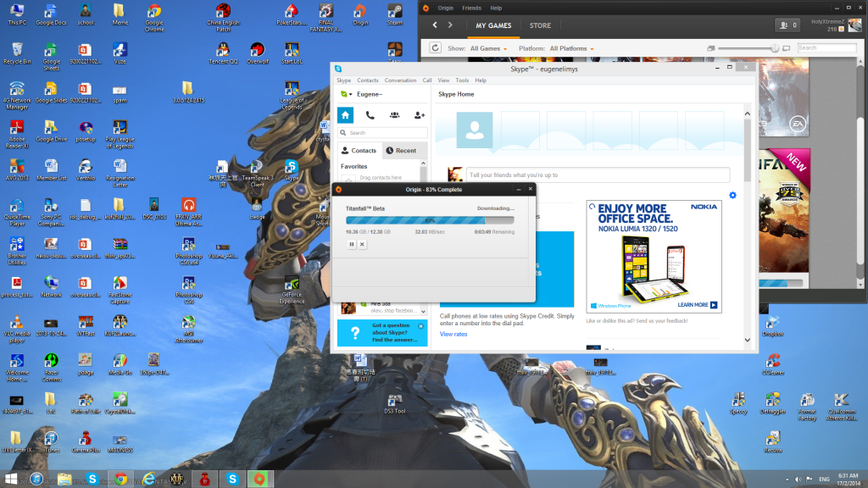Open Origin friends list counter button
Image resolution: width=868 pixels, height=488 pixels.
(788, 25)
